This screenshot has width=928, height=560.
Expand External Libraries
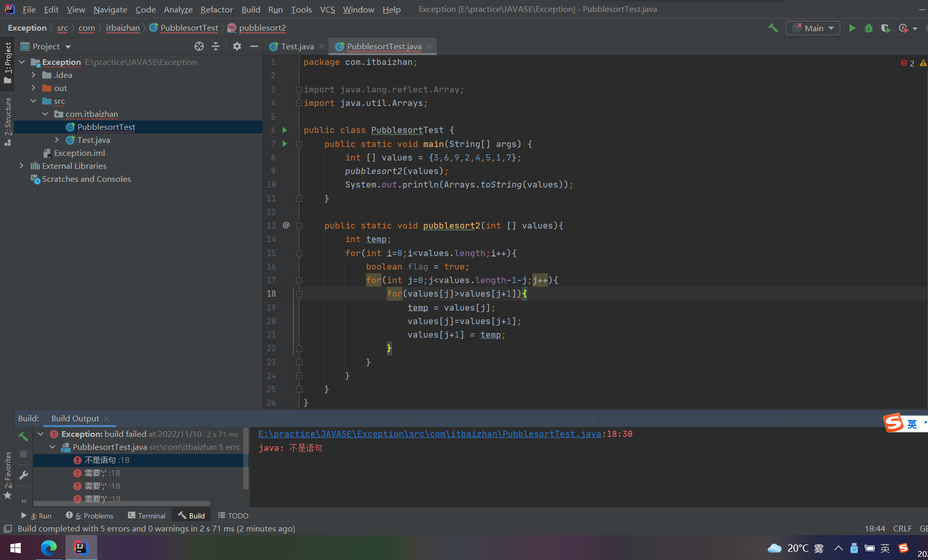21,166
